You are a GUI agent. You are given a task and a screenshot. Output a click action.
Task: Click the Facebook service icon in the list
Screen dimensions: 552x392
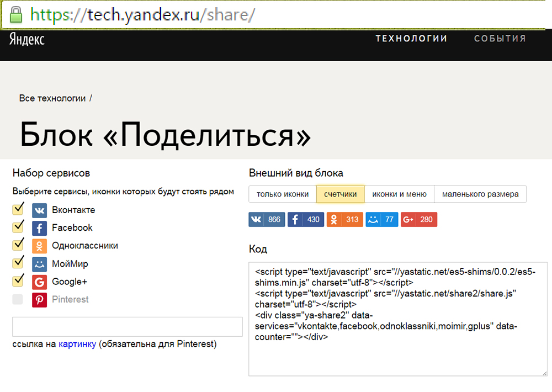(39, 228)
